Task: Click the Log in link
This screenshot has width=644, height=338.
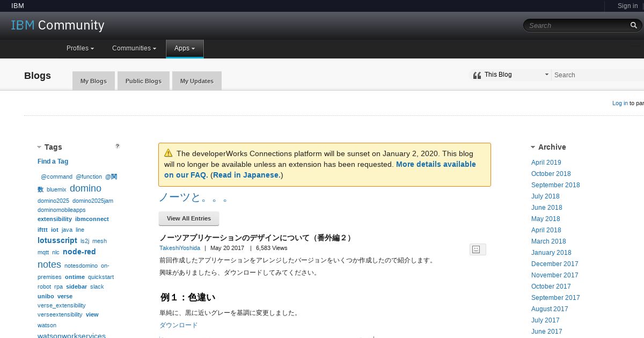Action: tap(620, 103)
